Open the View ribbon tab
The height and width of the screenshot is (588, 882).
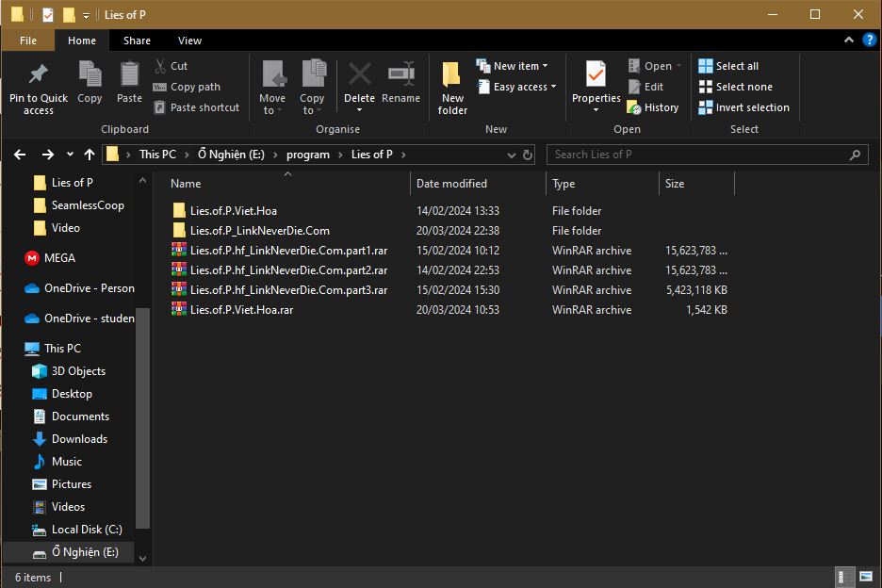coord(189,41)
